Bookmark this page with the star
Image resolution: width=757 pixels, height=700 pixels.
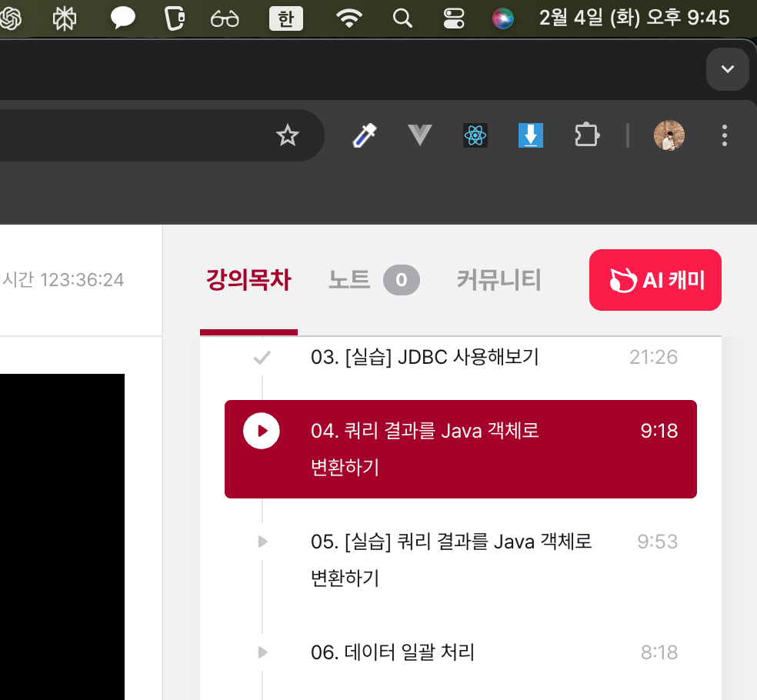tap(288, 135)
